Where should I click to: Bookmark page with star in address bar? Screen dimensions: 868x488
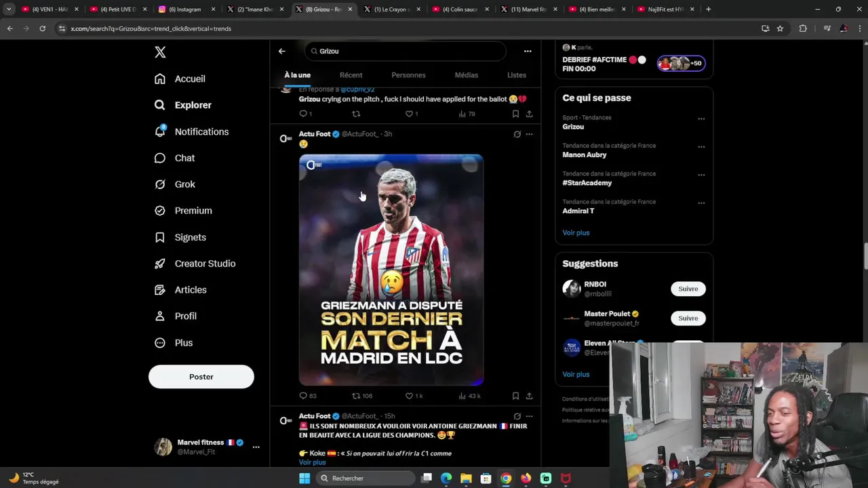[x=780, y=28]
